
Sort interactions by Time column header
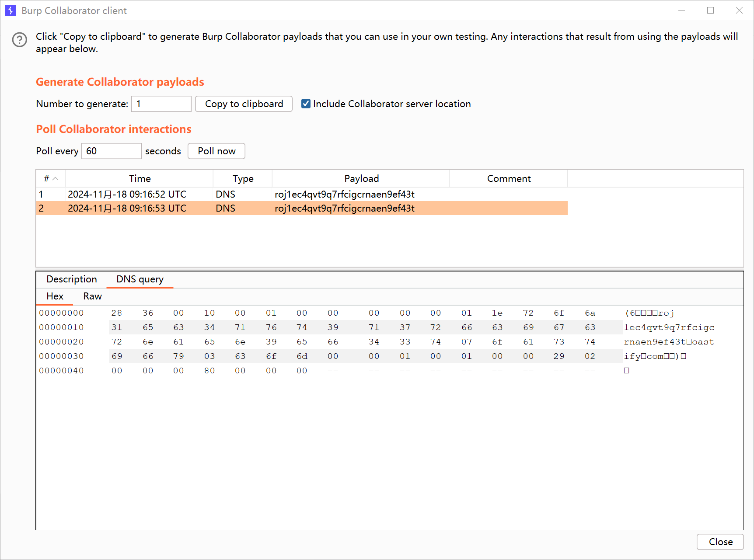click(x=140, y=178)
